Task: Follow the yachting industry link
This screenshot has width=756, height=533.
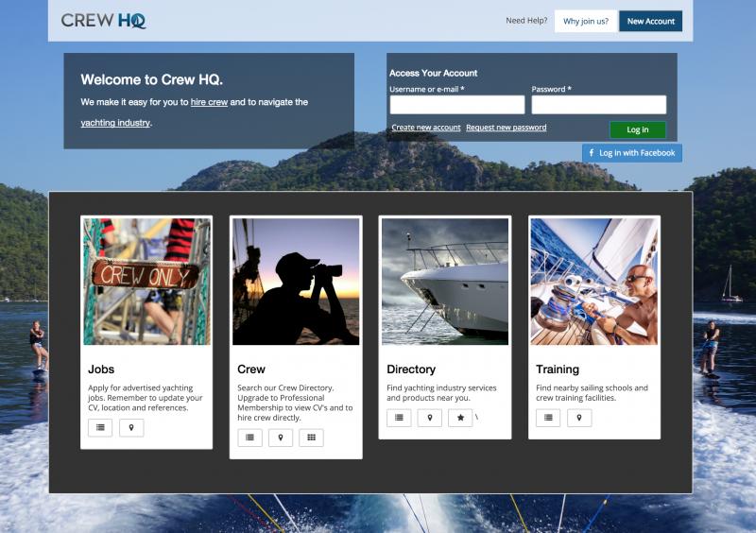Action: click(x=115, y=123)
